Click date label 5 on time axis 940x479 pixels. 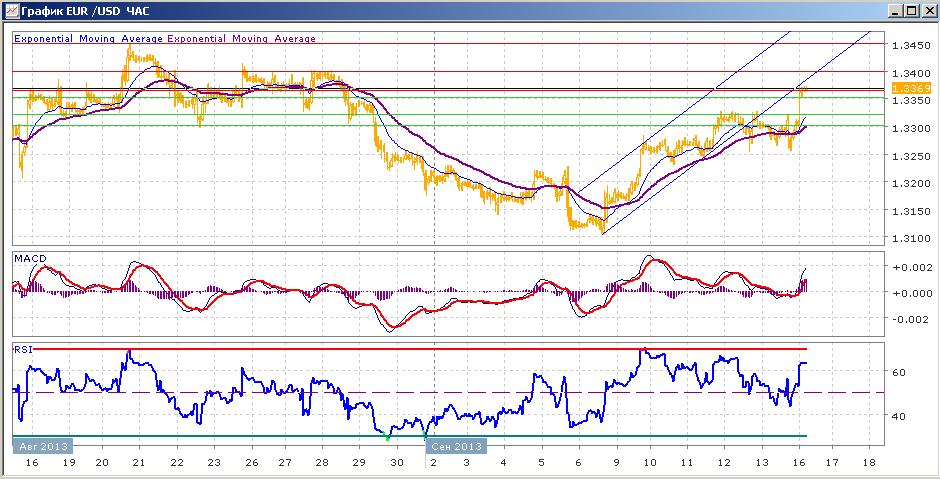coord(541,463)
